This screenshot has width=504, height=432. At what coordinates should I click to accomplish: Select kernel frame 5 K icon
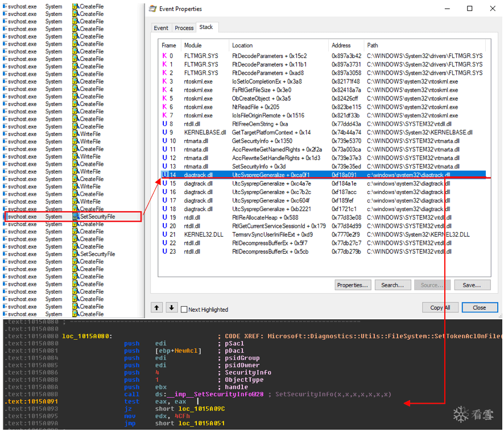pyautogui.click(x=164, y=98)
